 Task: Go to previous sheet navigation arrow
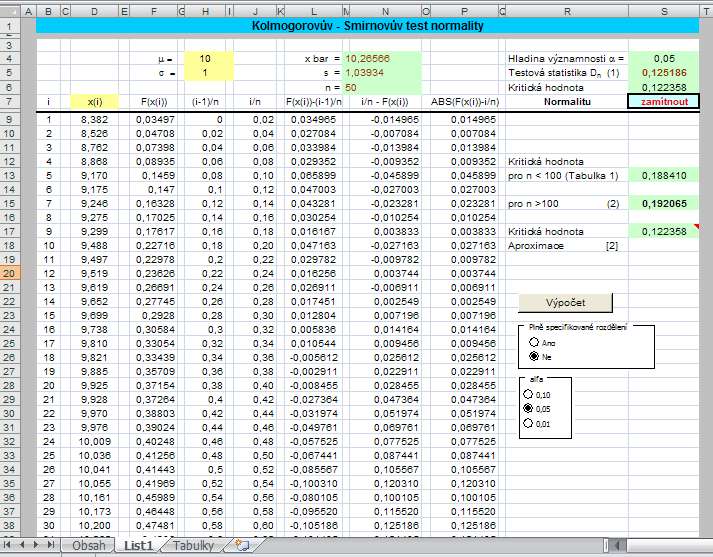[x=22, y=545]
